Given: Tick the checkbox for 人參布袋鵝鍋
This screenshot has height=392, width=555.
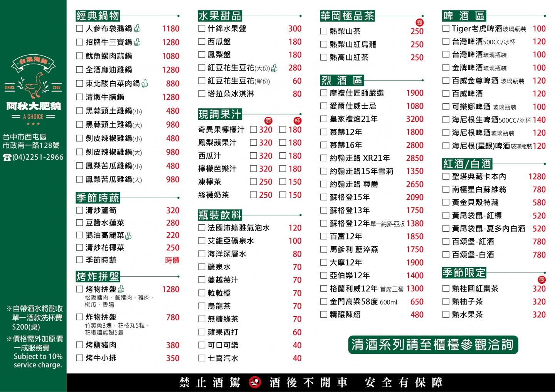Looking at the screenshot, I should tap(80, 29).
